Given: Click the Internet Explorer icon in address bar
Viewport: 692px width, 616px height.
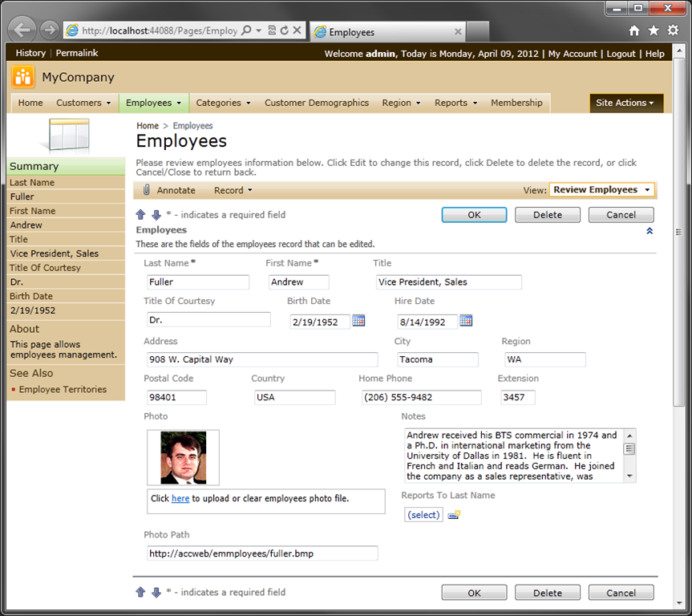Looking at the screenshot, I should [72, 30].
